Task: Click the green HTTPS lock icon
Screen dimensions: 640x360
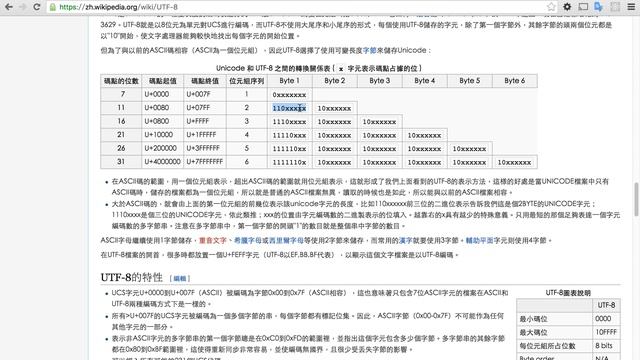Action: tap(53, 7)
